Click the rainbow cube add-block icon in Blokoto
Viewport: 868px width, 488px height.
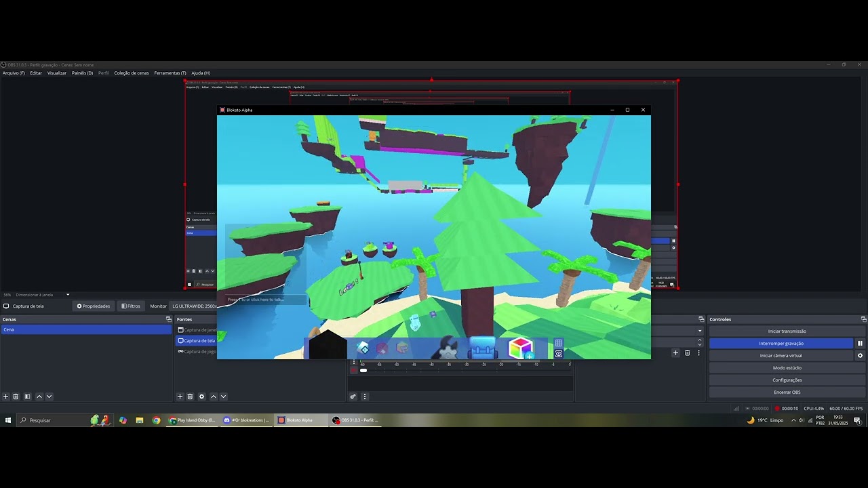pos(521,348)
